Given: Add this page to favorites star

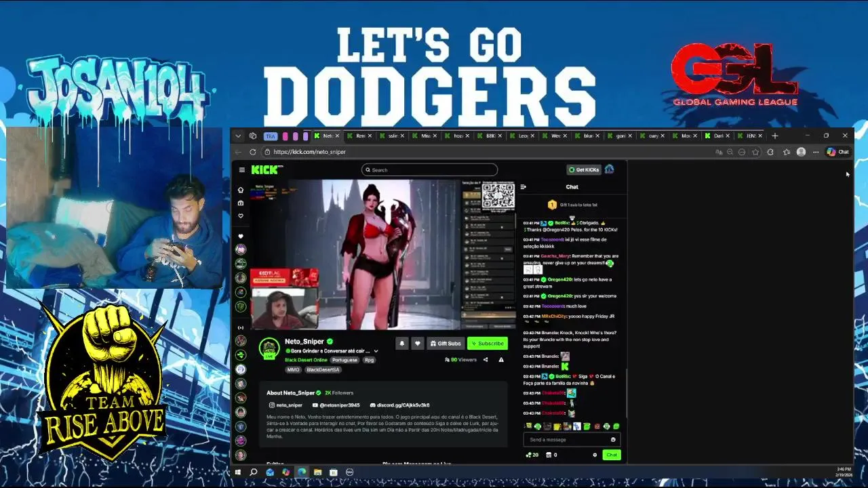Looking at the screenshot, I should pos(755,152).
